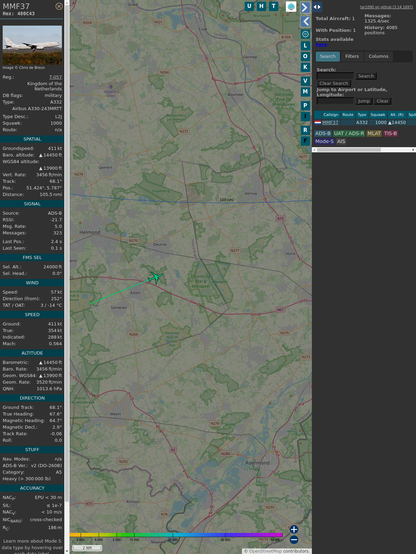Toggle the T map button
Screen dimensions: 416x554
(x=274, y=6)
